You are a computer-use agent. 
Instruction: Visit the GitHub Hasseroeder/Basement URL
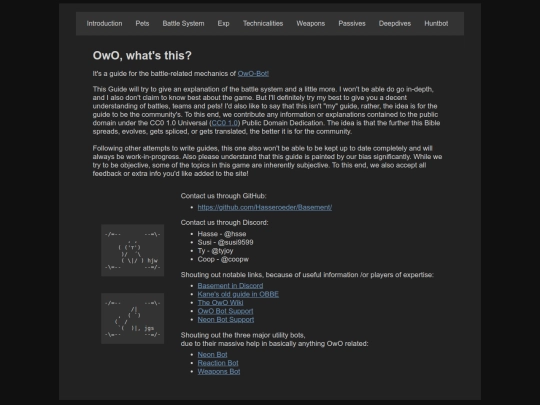coord(265,207)
